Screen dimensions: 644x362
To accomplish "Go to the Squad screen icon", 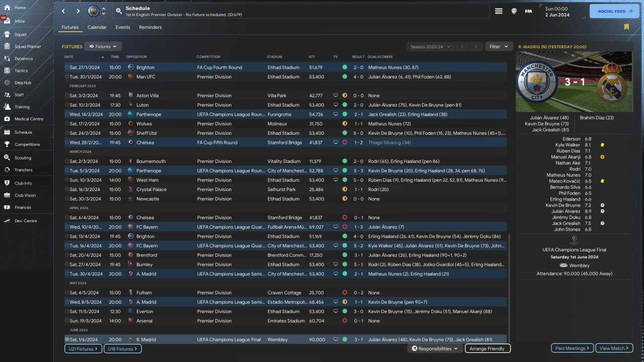I will 7,35.
